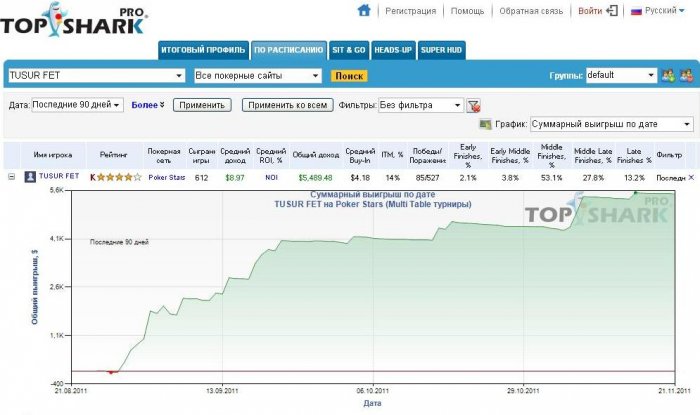Click the player avatar icon for TUSUR FET
The image size is (700, 415).
[30, 177]
